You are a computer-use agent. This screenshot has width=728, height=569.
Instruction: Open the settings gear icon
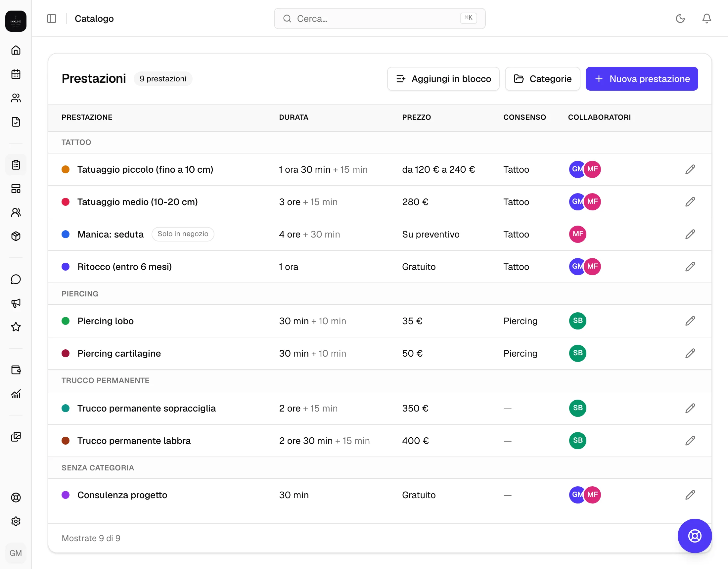(16, 521)
